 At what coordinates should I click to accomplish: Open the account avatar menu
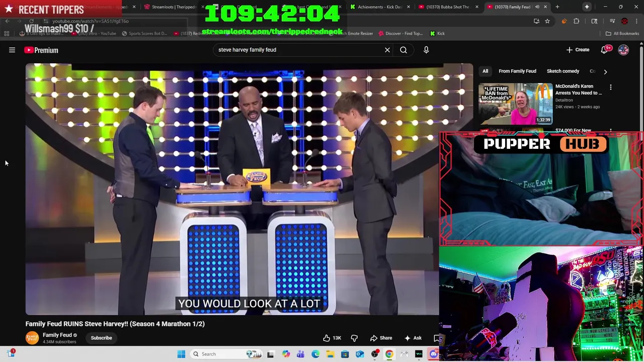[623, 50]
